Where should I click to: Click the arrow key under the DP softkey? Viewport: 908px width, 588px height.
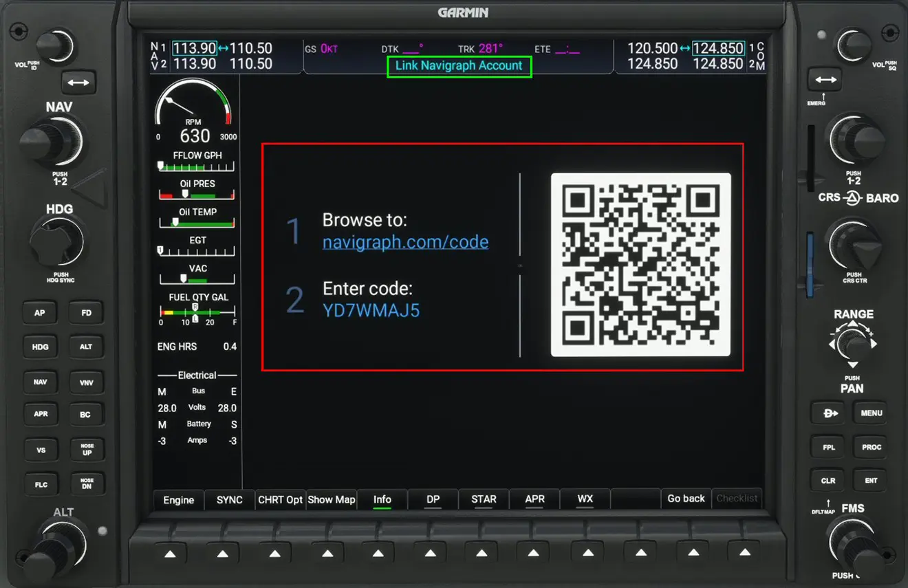tap(431, 554)
